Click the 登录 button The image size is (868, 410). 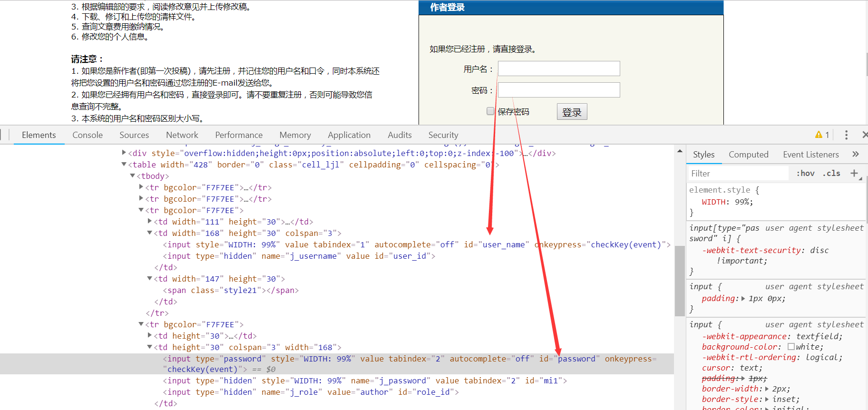572,112
